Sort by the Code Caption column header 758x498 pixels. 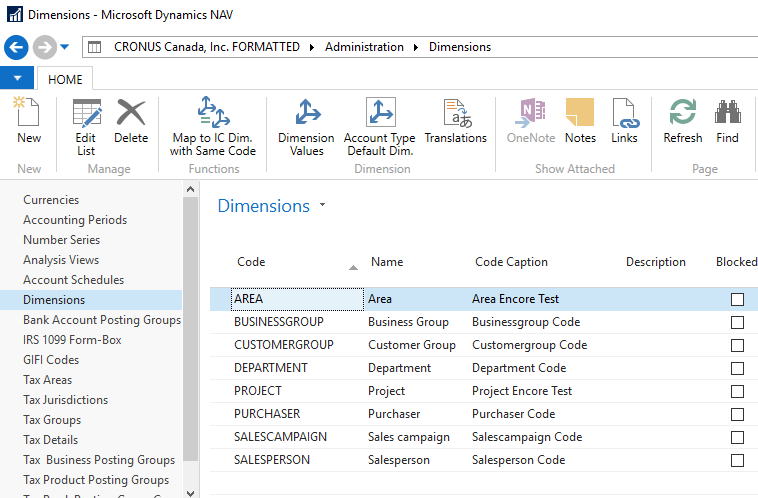pyautogui.click(x=511, y=262)
